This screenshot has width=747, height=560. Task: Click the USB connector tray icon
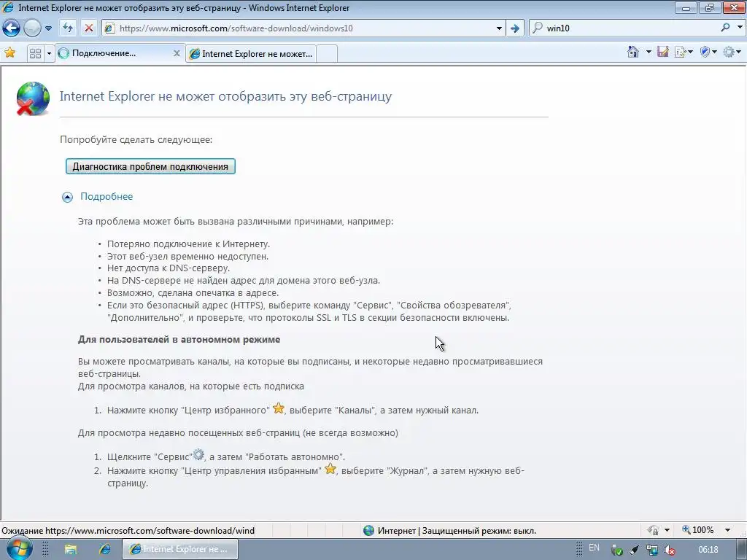[634, 550]
